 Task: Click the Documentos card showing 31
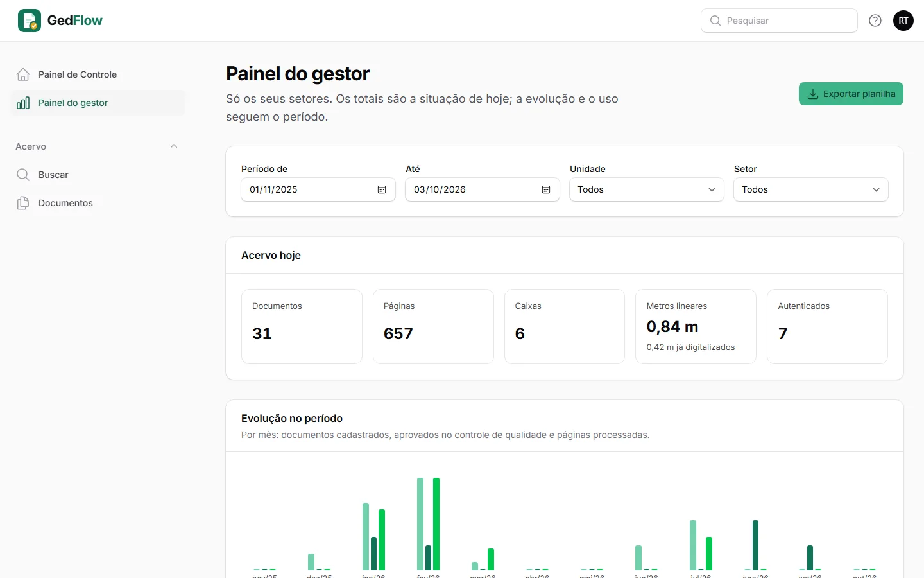302,326
